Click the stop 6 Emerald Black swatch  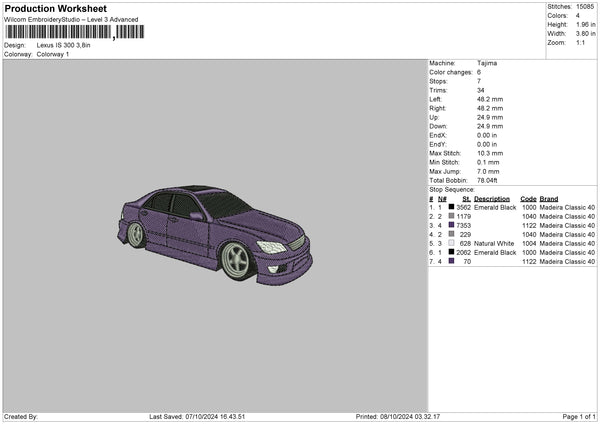pyautogui.click(x=452, y=252)
